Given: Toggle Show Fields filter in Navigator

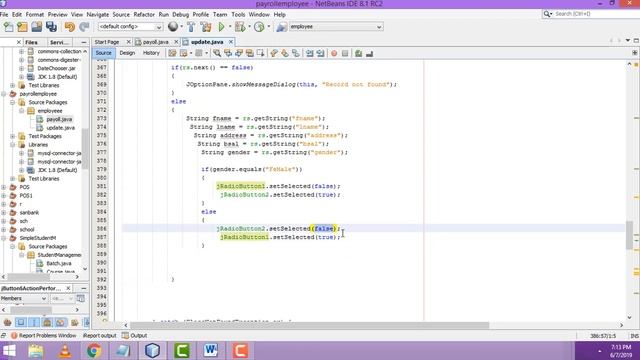Looking at the screenshot, I should (x=20, y=323).
